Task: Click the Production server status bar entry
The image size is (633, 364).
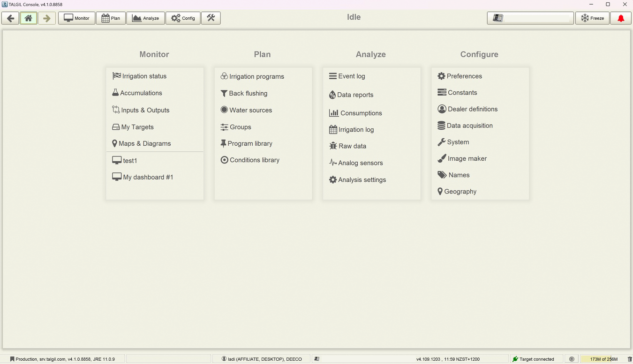Action: 62,359
